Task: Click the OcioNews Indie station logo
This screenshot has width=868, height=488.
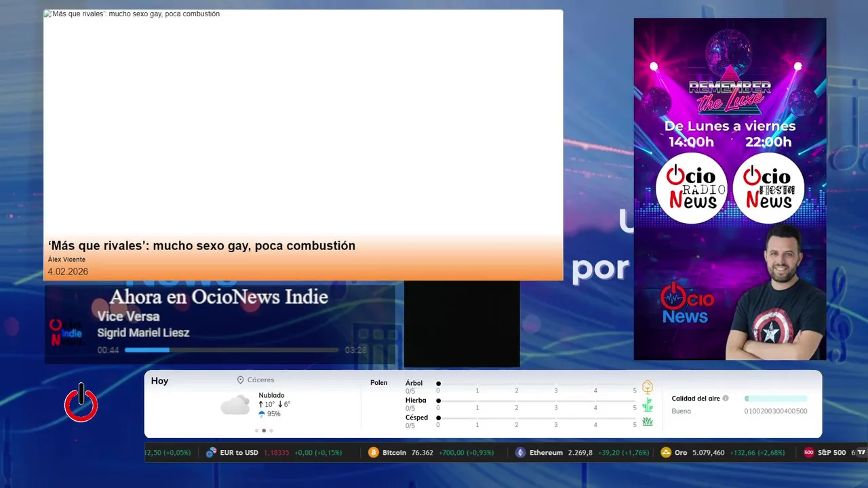Action: tap(66, 332)
